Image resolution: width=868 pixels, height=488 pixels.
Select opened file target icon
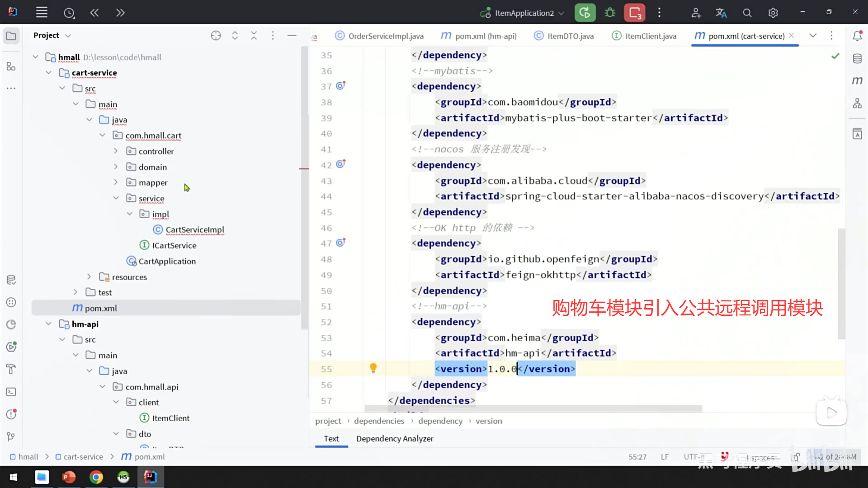pyautogui.click(x=216, y=35)
